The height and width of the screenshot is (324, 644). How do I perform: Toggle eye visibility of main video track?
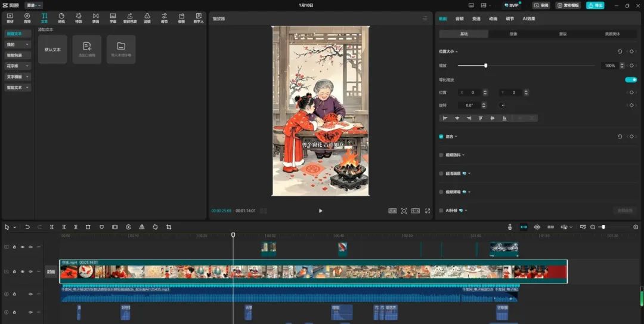coord(22,271)
